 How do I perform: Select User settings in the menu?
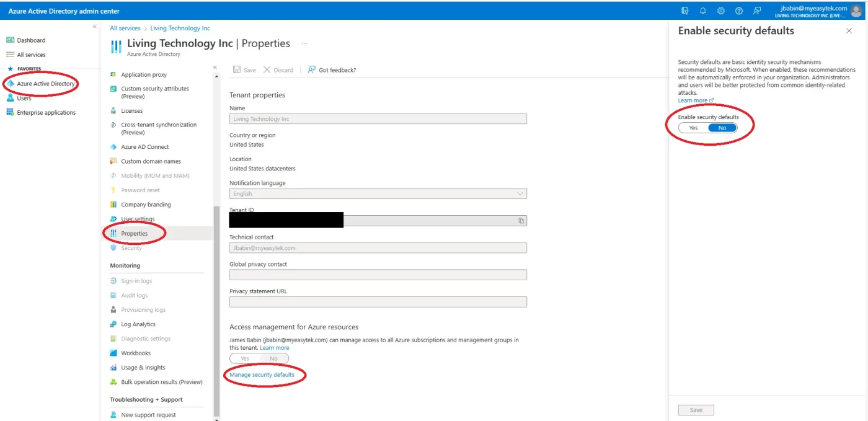138,219
